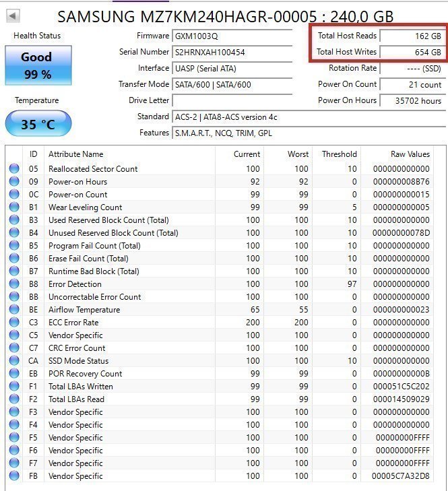Select the status orb next to Airflow Temperature

14,310
